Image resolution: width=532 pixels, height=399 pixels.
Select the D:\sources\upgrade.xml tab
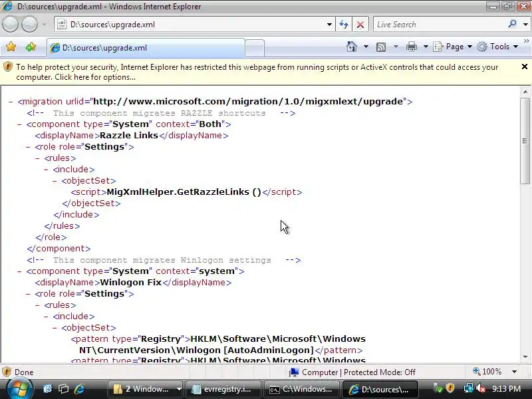pos(146,48)
